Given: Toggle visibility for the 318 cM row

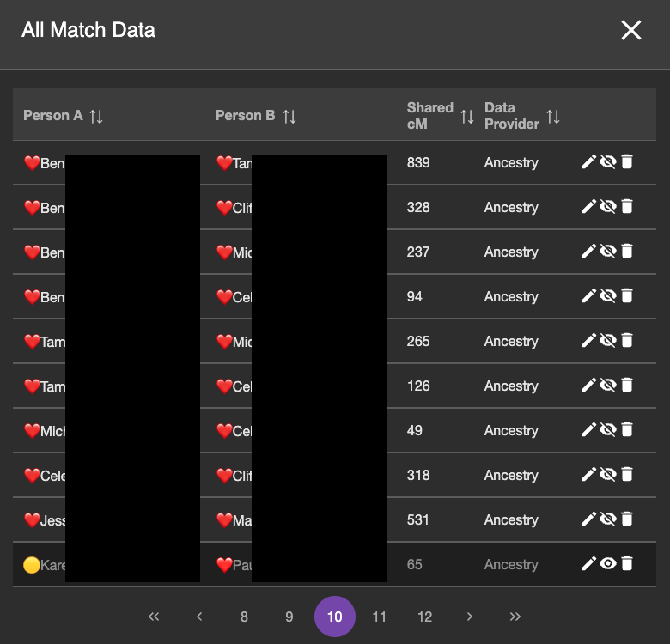Looking at the screenshot, I should coord(608,475).
